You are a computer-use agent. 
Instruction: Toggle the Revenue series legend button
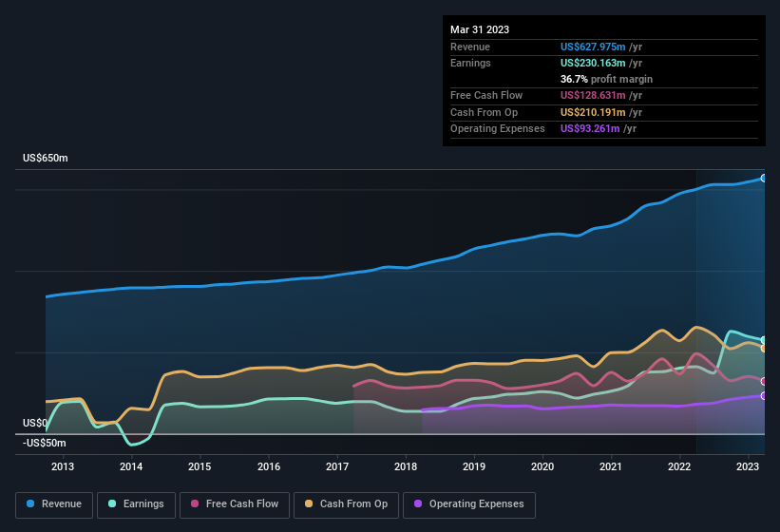[54, 504]
